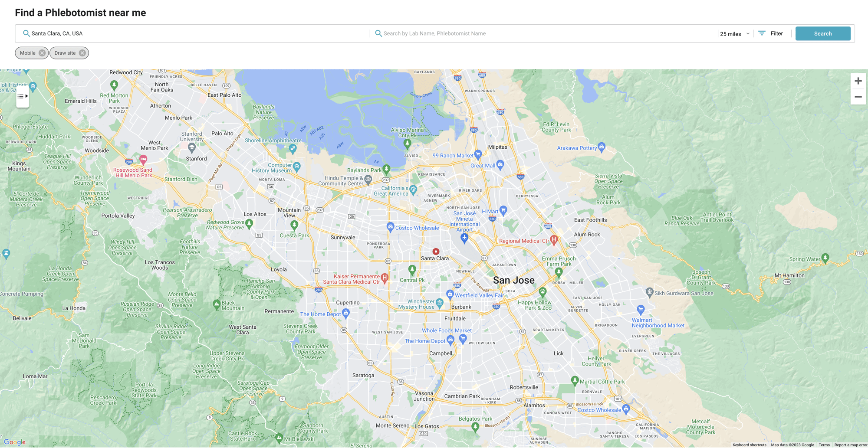Click the Filter funnel icon
The height and width of the screenshot is (448, 868).
(x=761, y=33)
